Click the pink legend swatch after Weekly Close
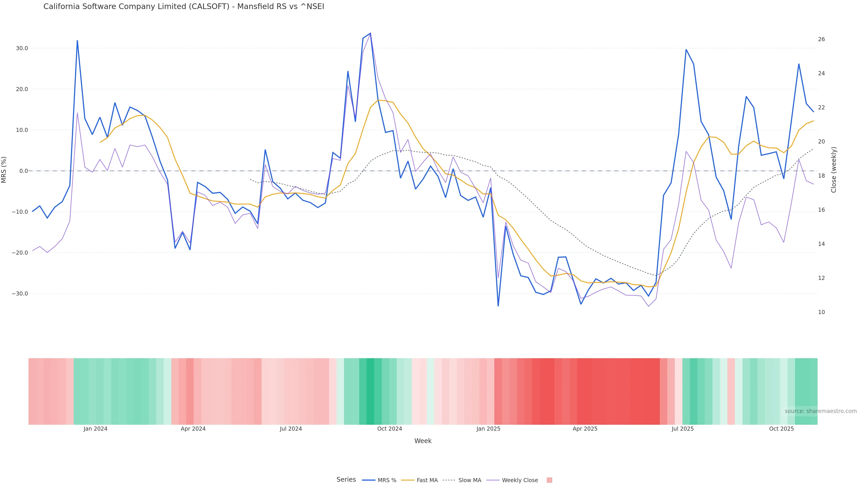868x488 pixels. point(549,480)
